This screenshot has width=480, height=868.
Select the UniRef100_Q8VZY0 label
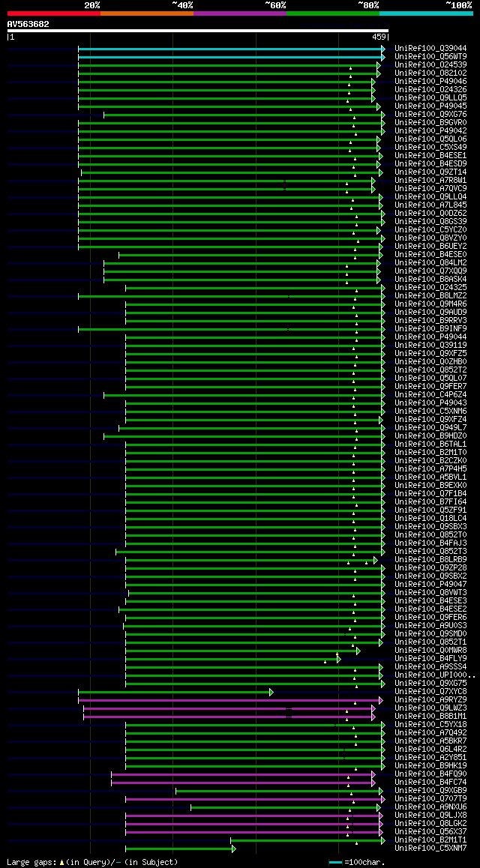click(x=430, y=238)
